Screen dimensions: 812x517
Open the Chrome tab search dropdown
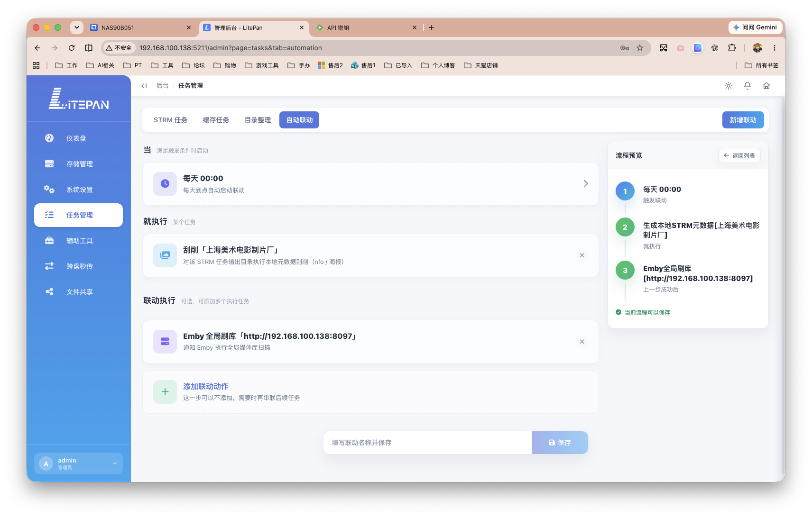[x=77, y=27]
